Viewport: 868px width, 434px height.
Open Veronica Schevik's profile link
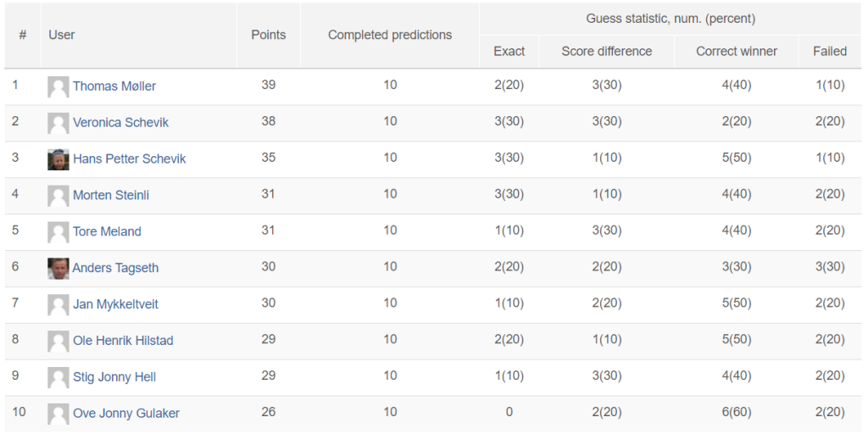(120, 122)
